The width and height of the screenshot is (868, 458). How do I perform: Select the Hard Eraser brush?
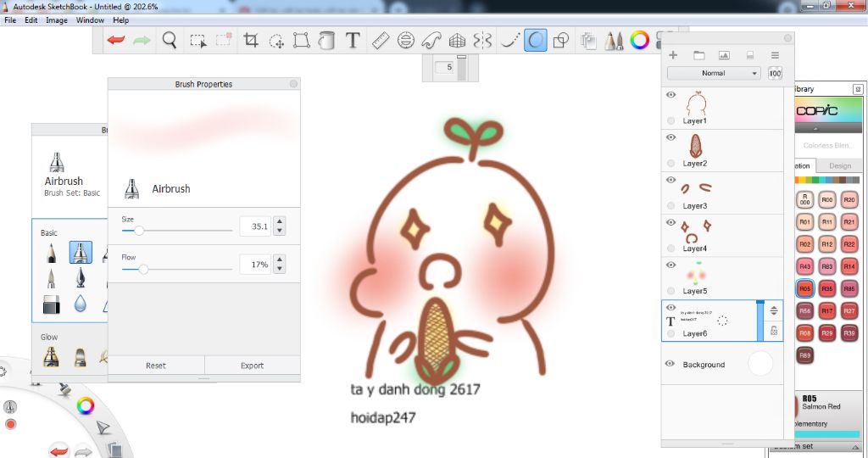pos(52,304)
